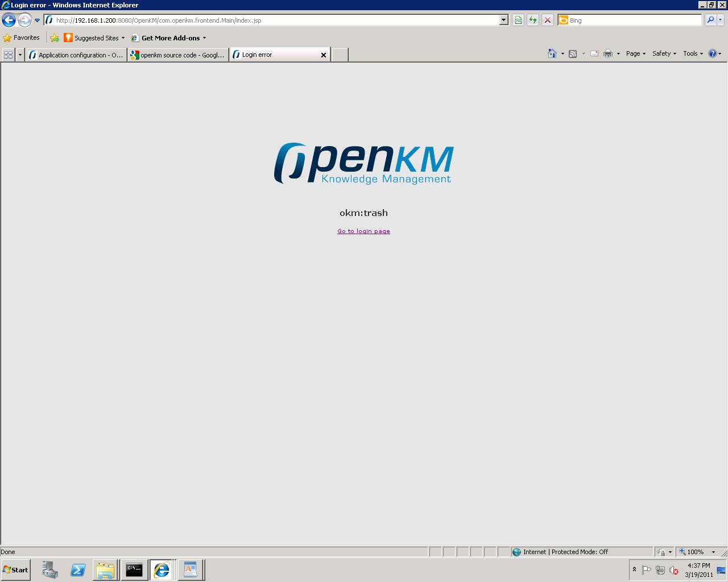
Task: Click the Refresh page icon
Action: click(533, 20)
